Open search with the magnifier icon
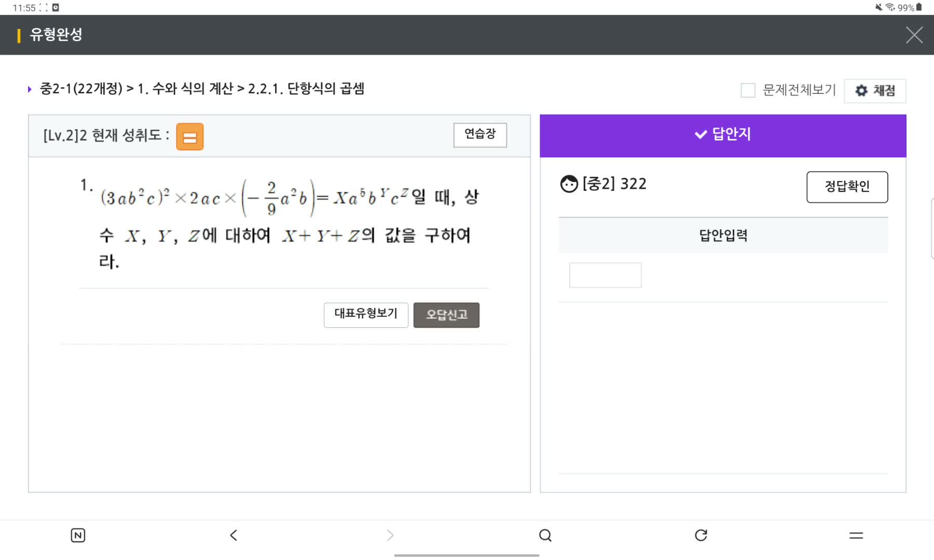 pyautogui.click(x=545, y=535)
